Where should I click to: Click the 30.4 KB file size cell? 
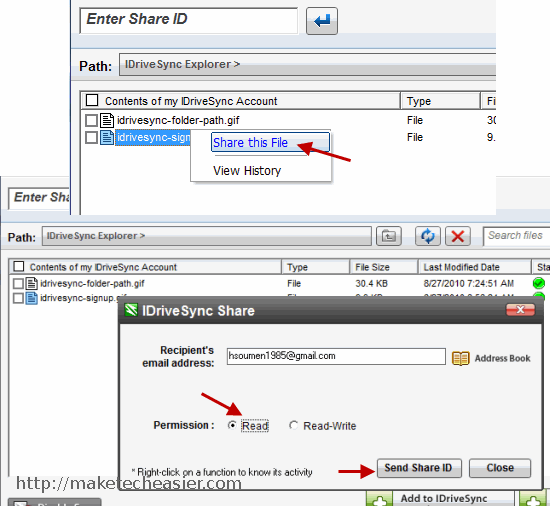coord(371,283)
